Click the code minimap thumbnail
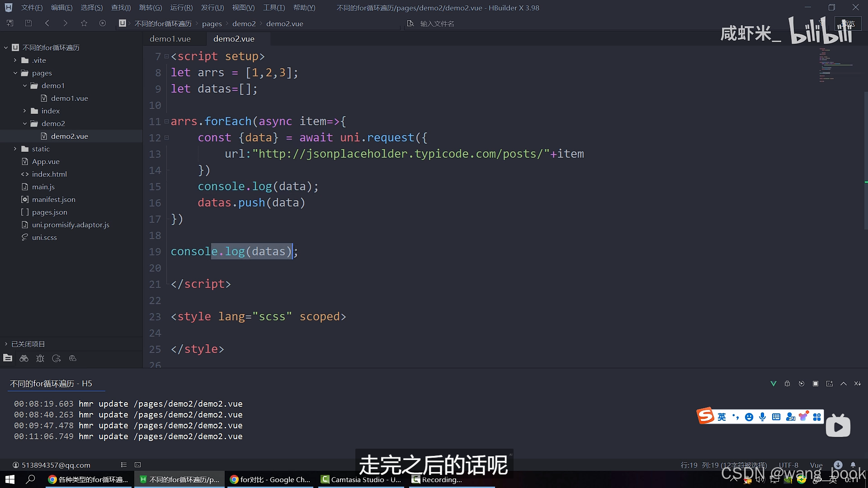The width and height of the screenshot is (868, 488). pos(835,66)
